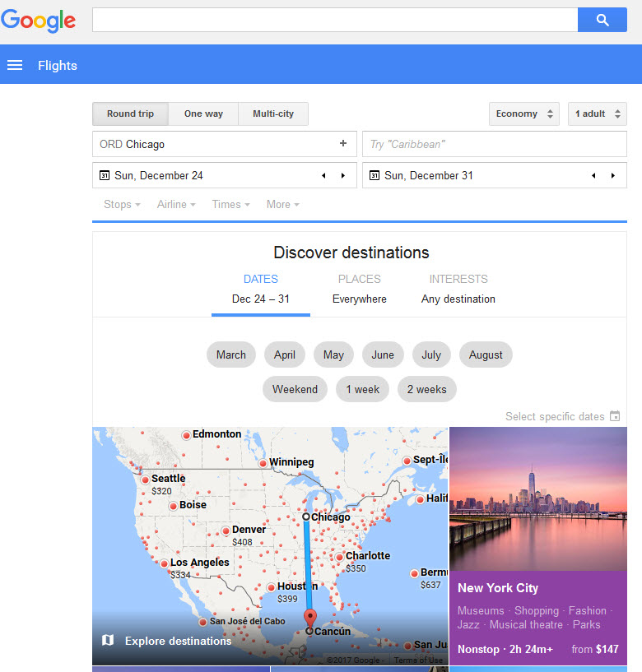This screenshot has height=672, width=642.
Task: Click the Chicago origin circle on map
Action: tap(306, 517)
